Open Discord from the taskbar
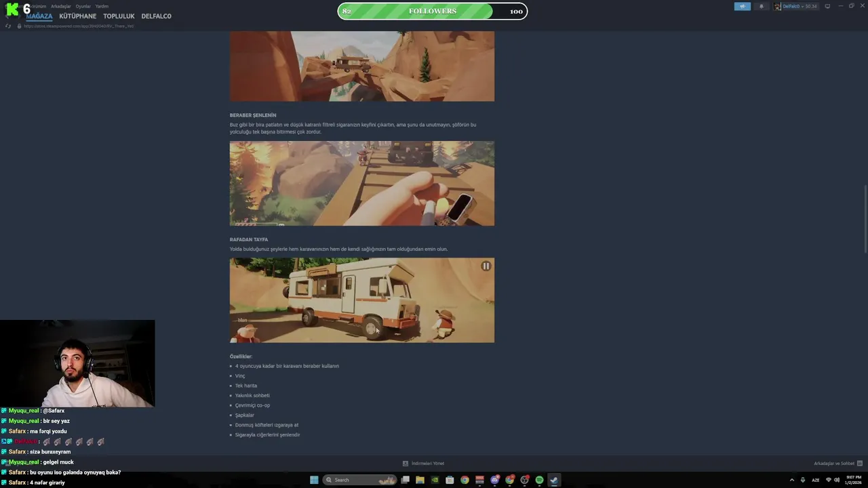The image size is (868, 488). coord(494,480)
